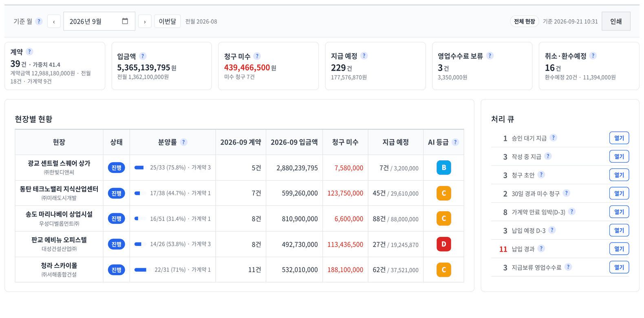
Task: Click the 전체 현장 filter chip
Action: point(524,21)
